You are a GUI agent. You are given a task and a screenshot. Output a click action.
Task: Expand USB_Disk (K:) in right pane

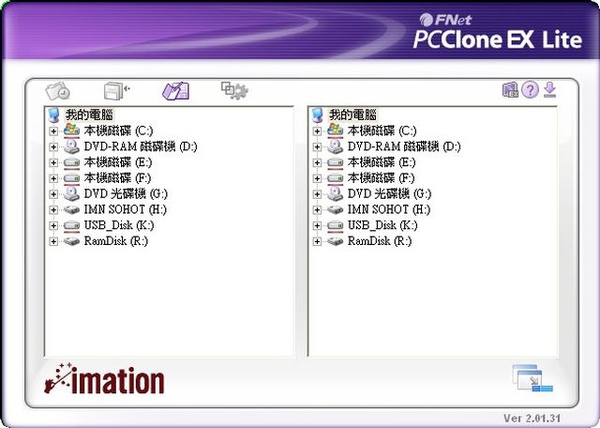pyautogui.click(x=317, y=225)
